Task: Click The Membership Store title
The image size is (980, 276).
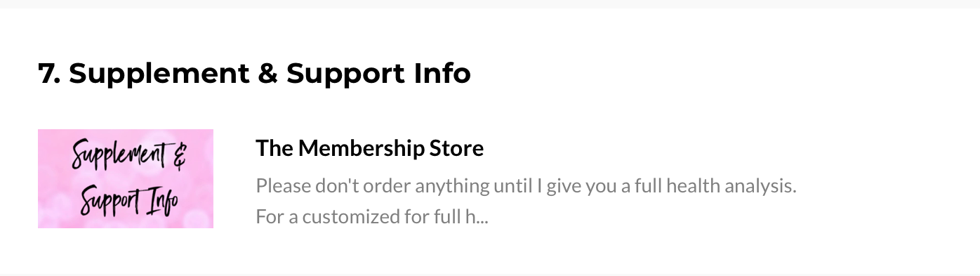Action: pos(369,148)
